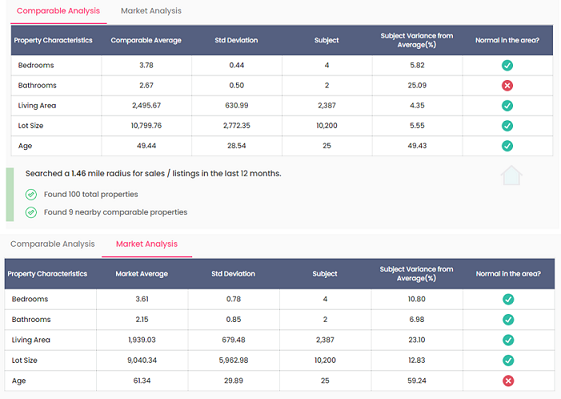Click red X icon for market Age row
Viewport: 561px width, 399px height.
(508, 381)
